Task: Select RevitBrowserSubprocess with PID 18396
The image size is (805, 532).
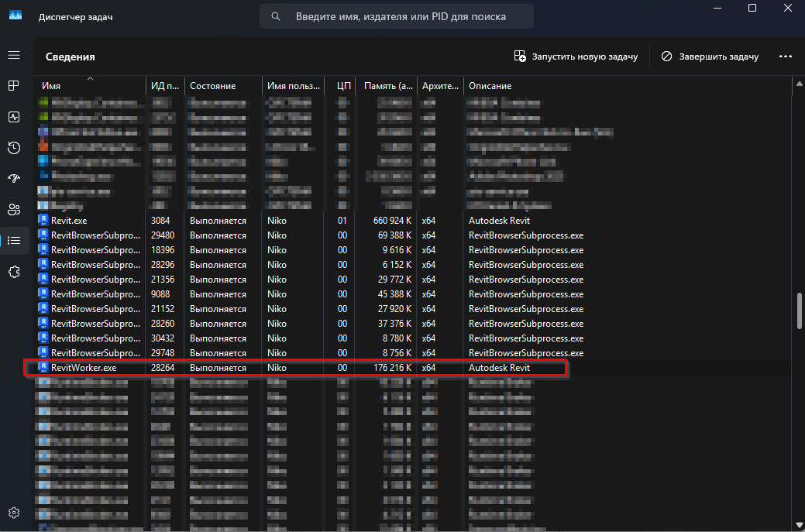Action: [x=413, y=250]
